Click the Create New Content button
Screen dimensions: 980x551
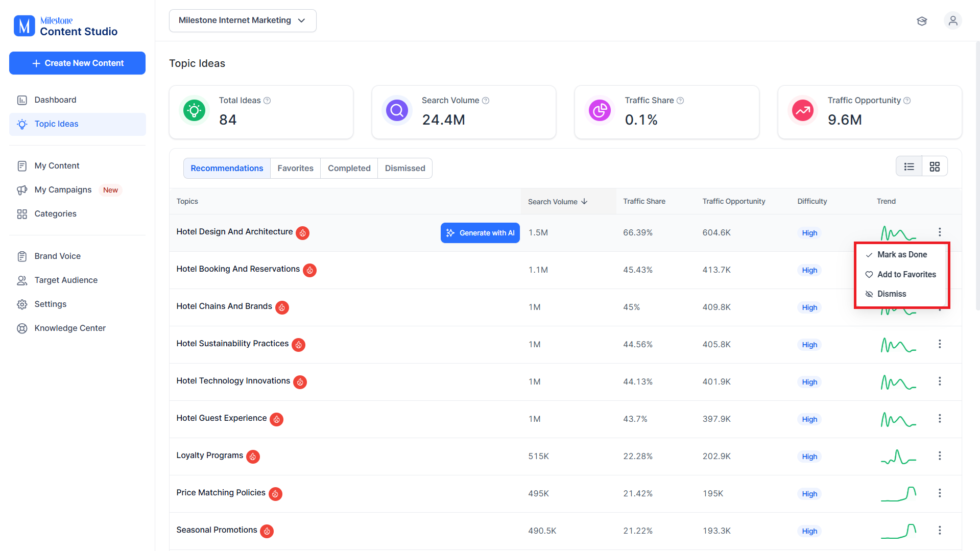point(77,63)
